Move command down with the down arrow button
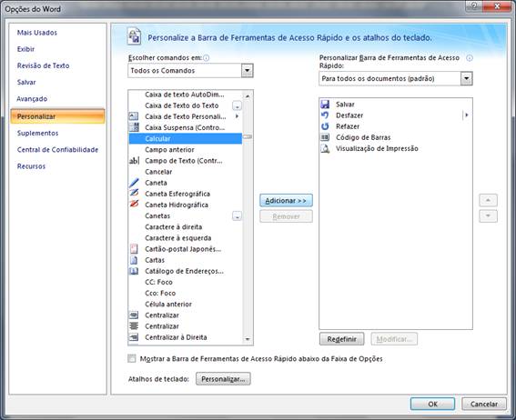 click(x=488, y=216)
